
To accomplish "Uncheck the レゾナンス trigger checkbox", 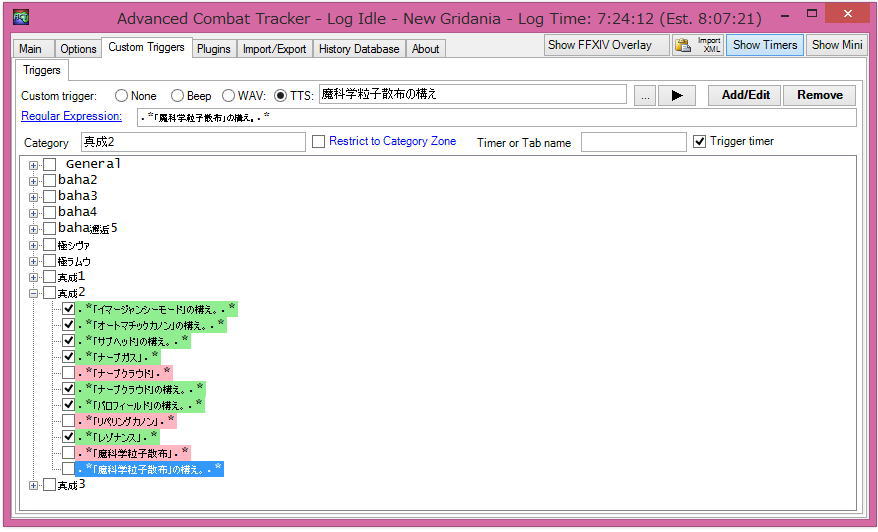I will (x=68, y=436).
